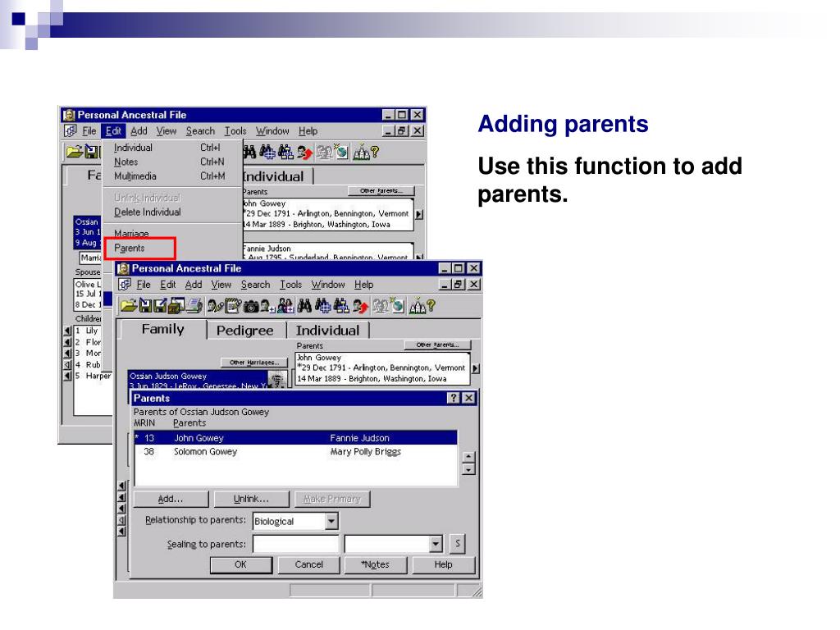Screen dimensions: 840x630
Task: Select the John Gowey / Fannie Judson row
Action: pyautogui.click(x=296, y=438)
